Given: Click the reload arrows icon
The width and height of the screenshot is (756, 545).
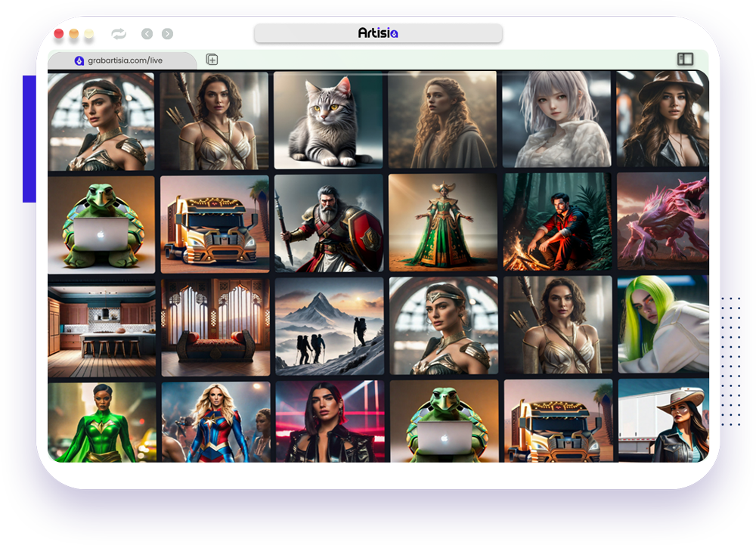Looking at the screenshot, I should pyautogui.click(x=119, y=34).
